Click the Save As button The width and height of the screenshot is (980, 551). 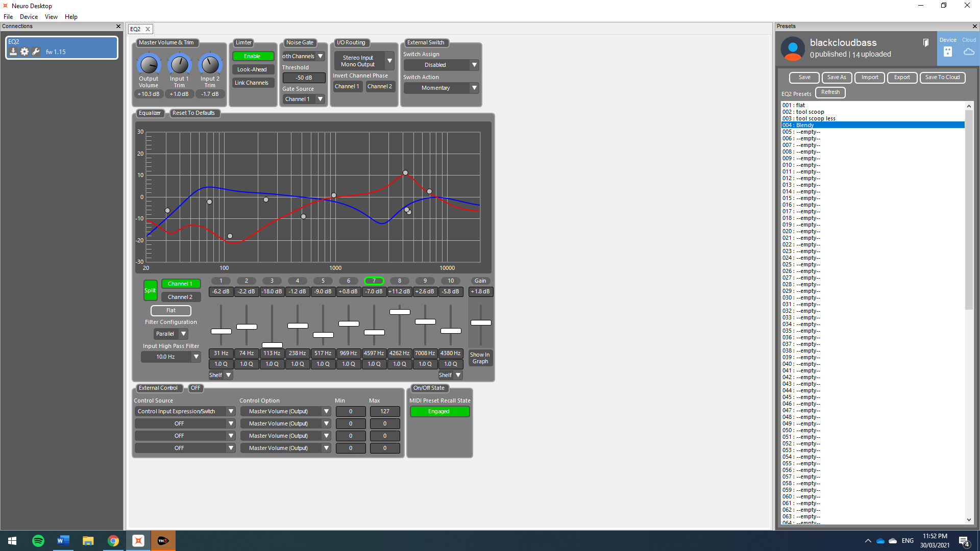[x=837, y=78]
